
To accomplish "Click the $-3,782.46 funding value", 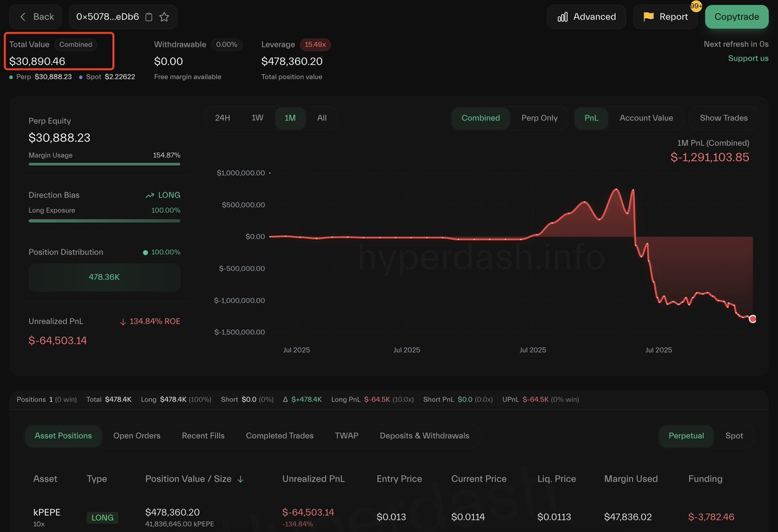I will click(x=711, y=517).
